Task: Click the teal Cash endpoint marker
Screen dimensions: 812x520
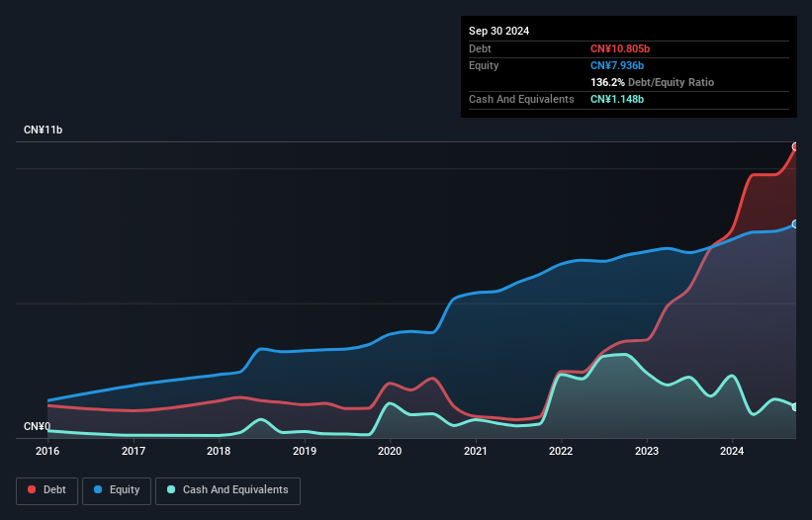Action: pos(795,407)
